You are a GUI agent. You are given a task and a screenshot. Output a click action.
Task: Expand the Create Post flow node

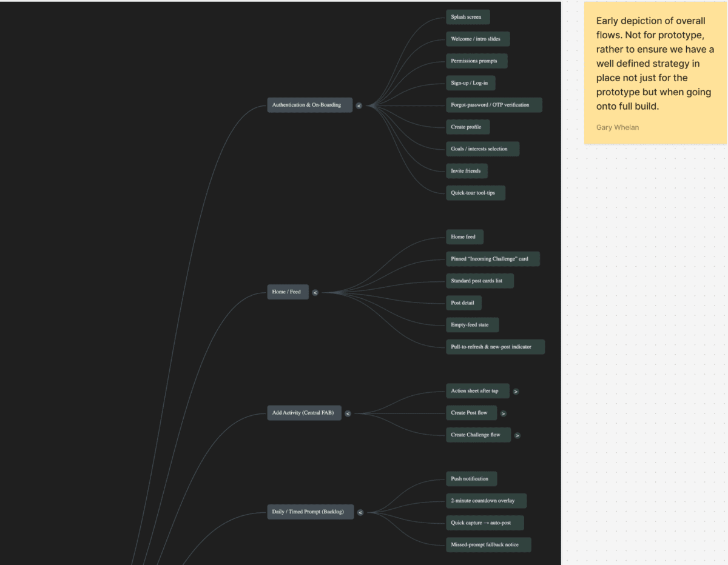pyautogui.click(x=503, y=413)
